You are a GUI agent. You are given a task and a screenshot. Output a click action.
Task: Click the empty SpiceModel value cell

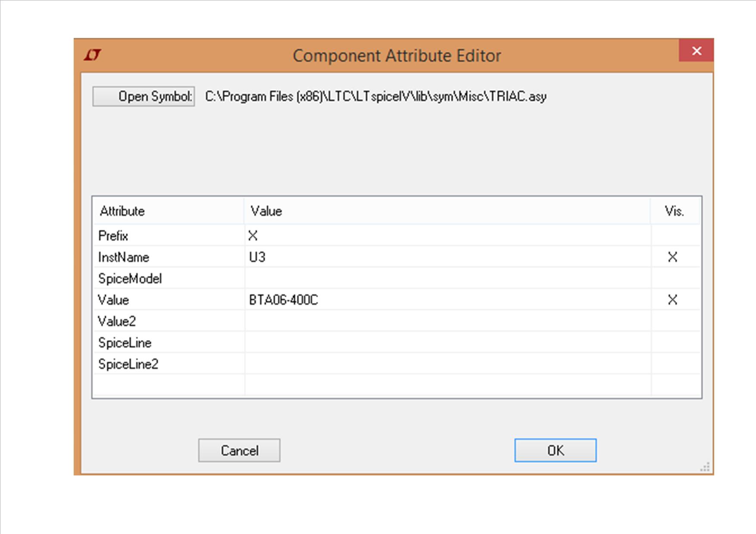pos(447,278)
